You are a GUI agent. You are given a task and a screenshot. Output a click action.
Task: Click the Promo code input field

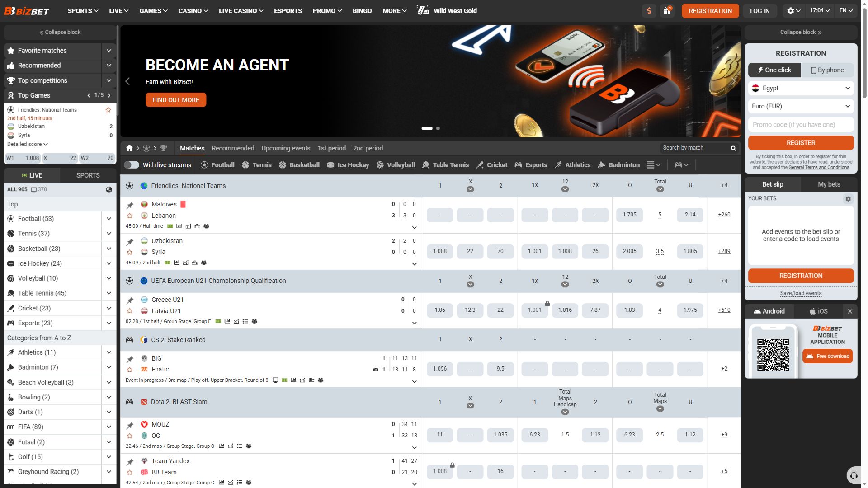801,125
